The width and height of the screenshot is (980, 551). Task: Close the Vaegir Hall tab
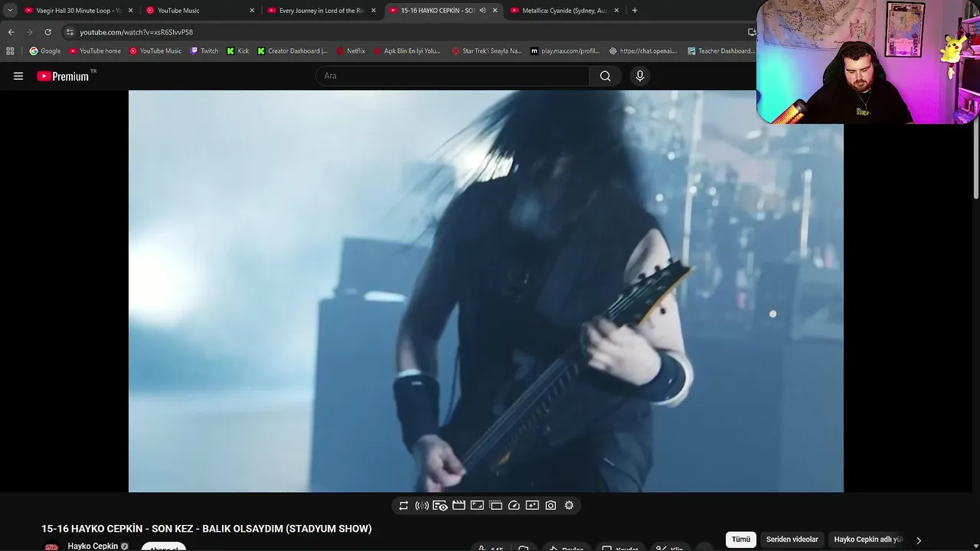pyautogui.click(x=130, y=11)
